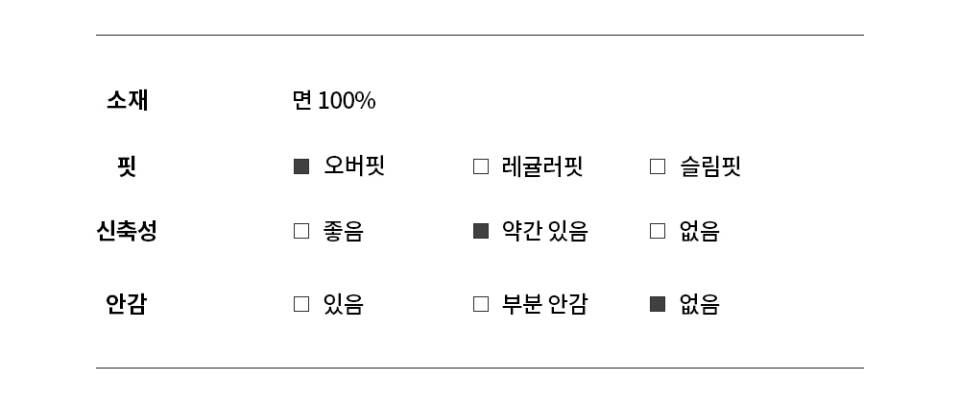Screen dimensions: 960x407
Task: Click the 슬림핏 option text
Action: 710,166
